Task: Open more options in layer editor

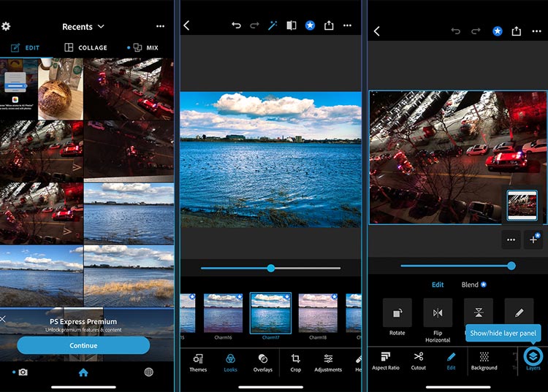Action: point(537,31)
